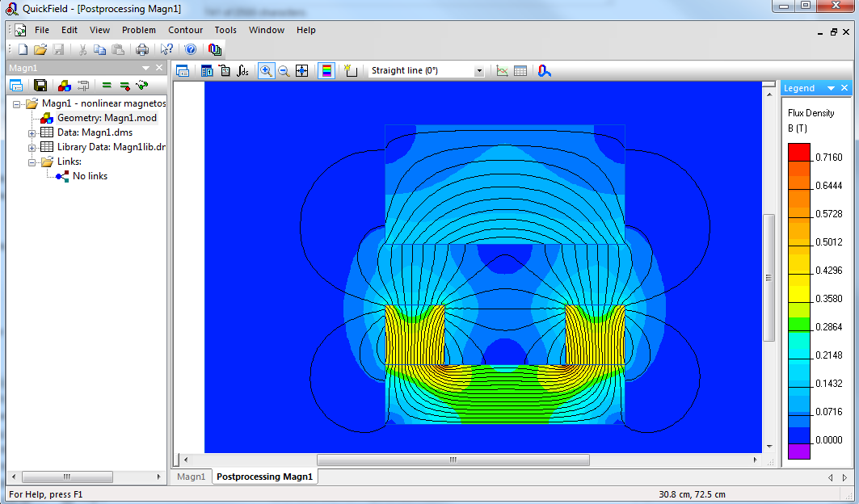859x504 pixels.
Task: Click the Cut scissors icon
Action: click(x=82, y=50)
